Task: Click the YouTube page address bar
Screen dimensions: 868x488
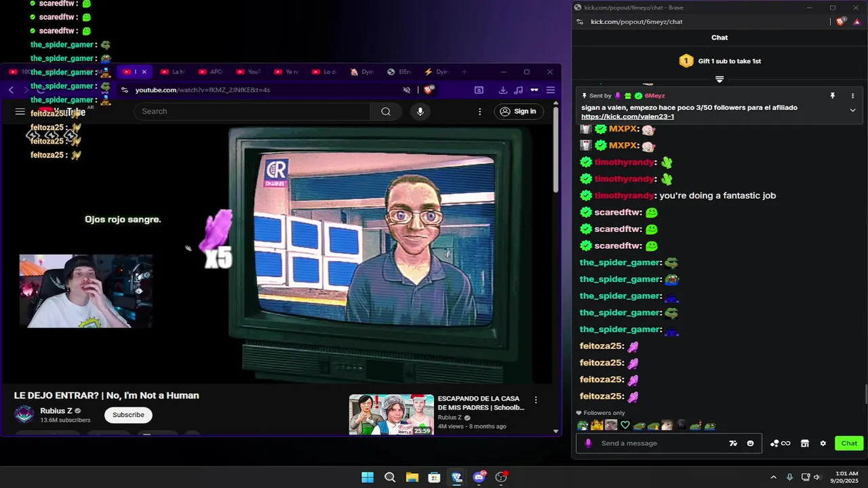Action: coord(264,89)
